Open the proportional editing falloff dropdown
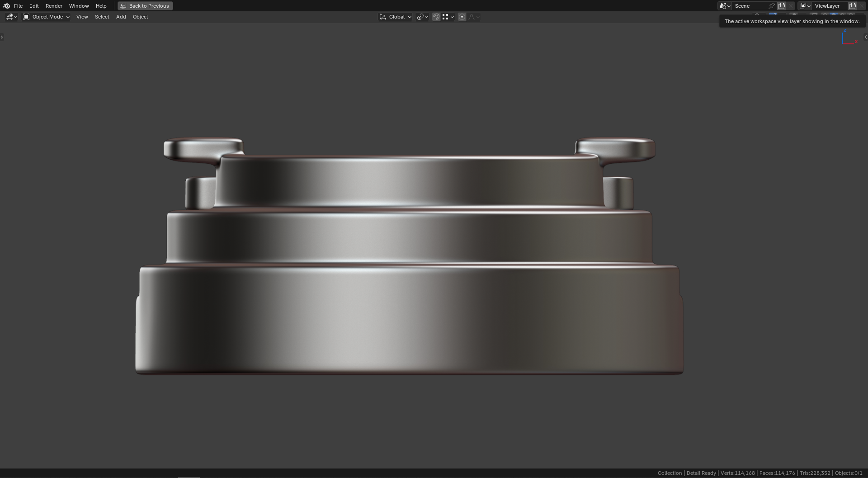The image size is (868, 478). (474, 17)
